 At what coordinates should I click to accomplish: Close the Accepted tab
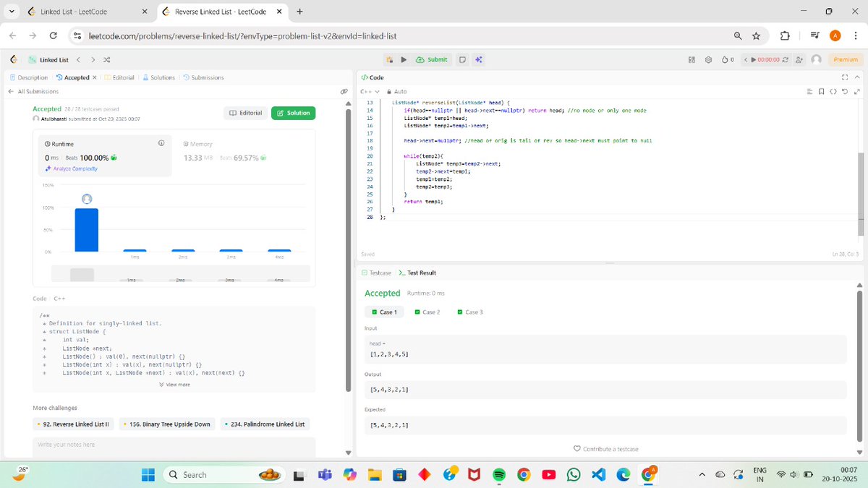click(94, 77)
